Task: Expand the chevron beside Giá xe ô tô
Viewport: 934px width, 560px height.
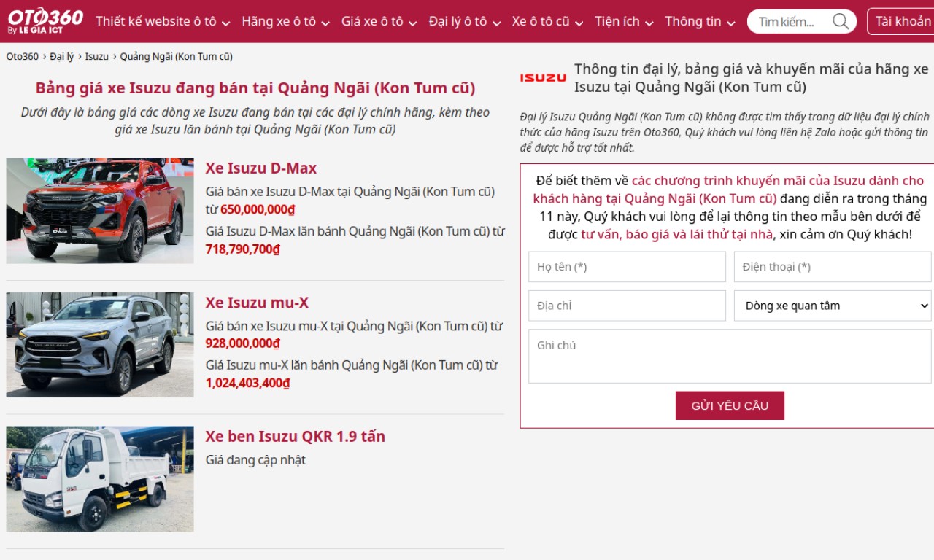Action: [412, 23]
